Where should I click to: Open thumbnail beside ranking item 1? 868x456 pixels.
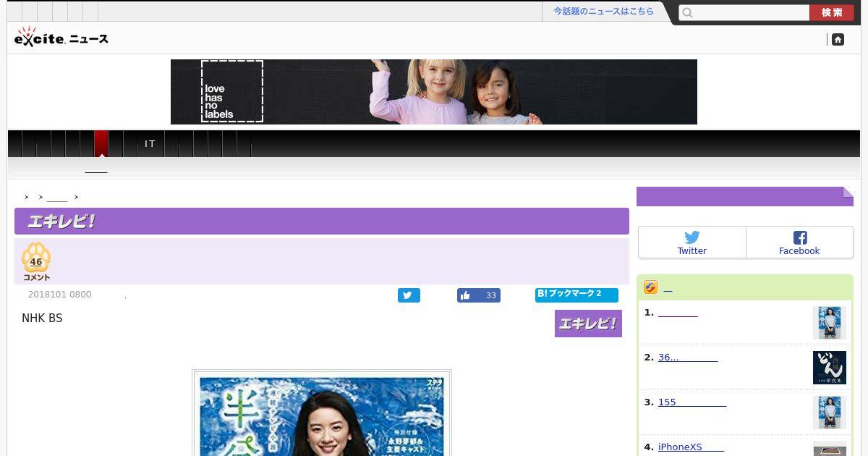coord(830,323)
